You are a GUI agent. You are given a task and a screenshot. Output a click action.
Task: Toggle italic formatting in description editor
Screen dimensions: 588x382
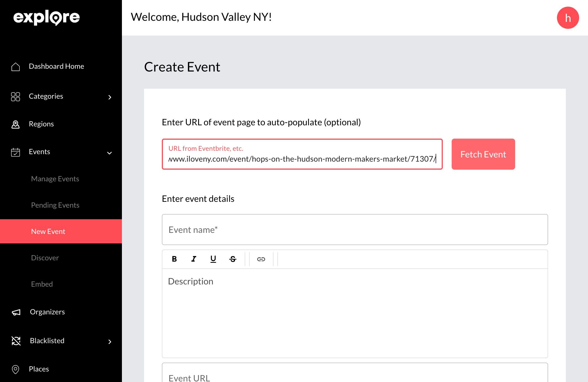[194, 259]
